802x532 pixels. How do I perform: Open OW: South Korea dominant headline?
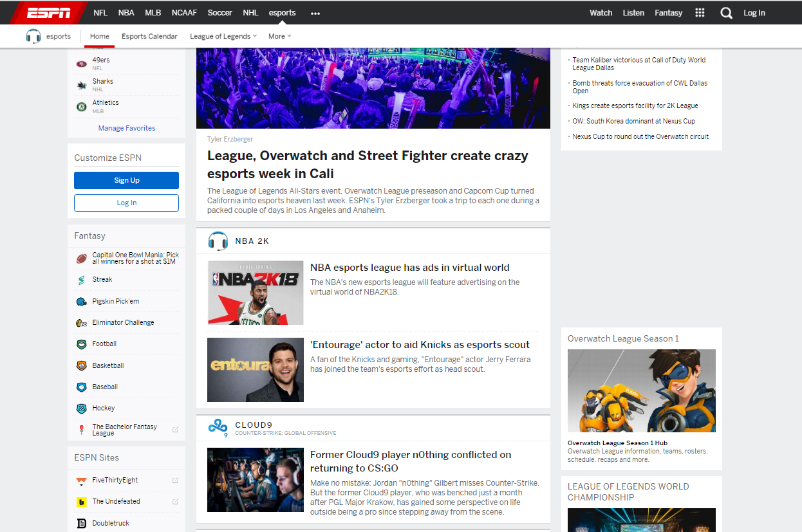634,121
